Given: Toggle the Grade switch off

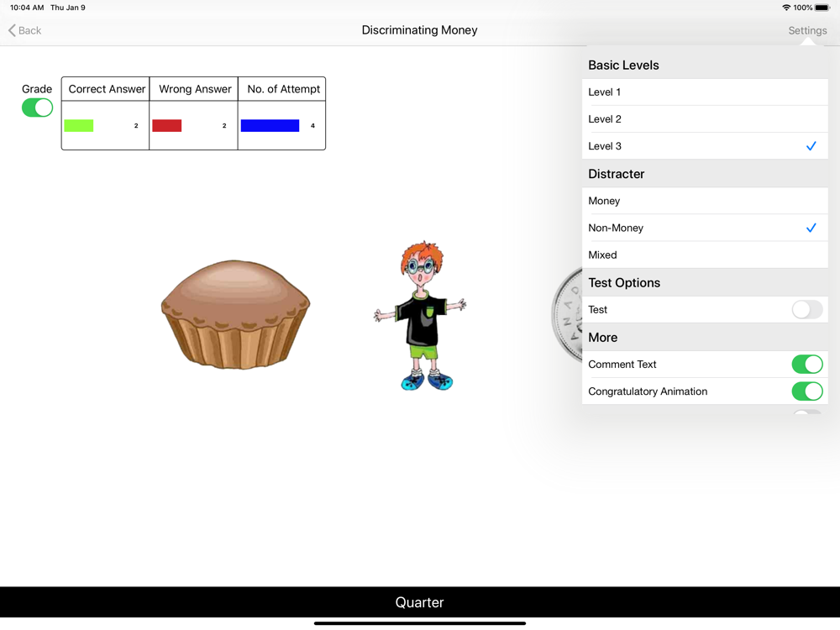Looking at the screenshot, I should point(37,108).
